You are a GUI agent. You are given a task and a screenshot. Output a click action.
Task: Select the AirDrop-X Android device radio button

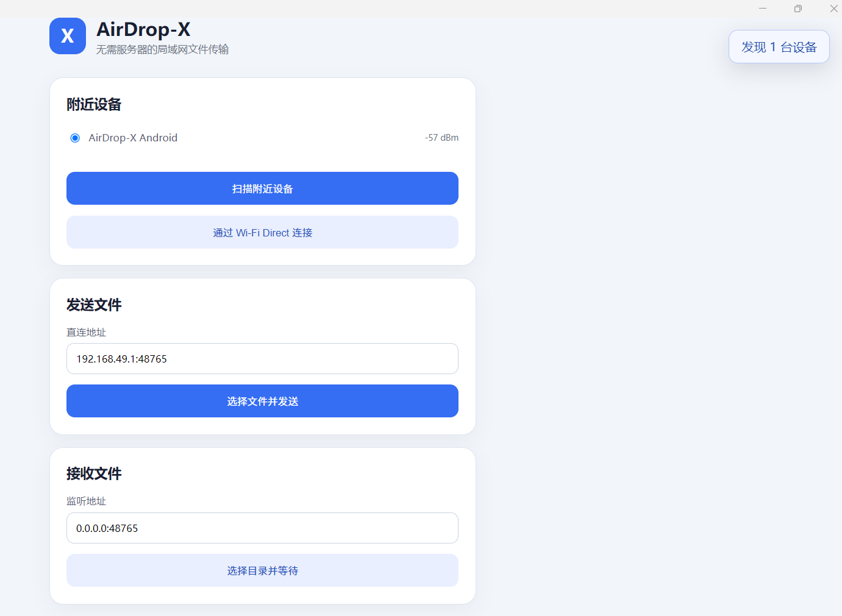coord(75,138)
